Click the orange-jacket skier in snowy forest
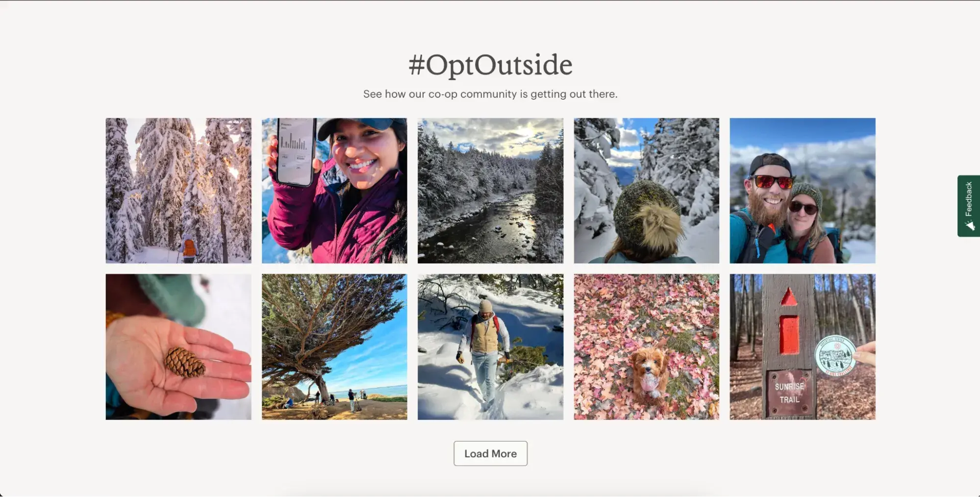 point(189,248)
